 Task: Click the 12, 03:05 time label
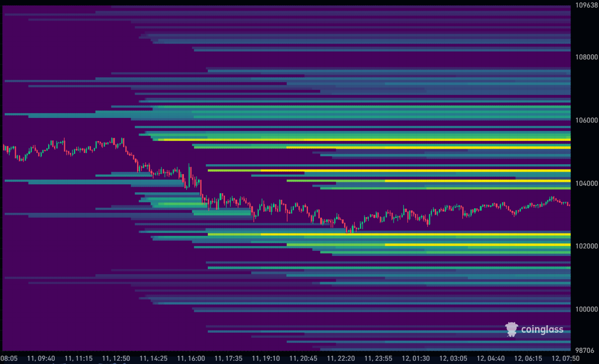click(x=453, y=358)
